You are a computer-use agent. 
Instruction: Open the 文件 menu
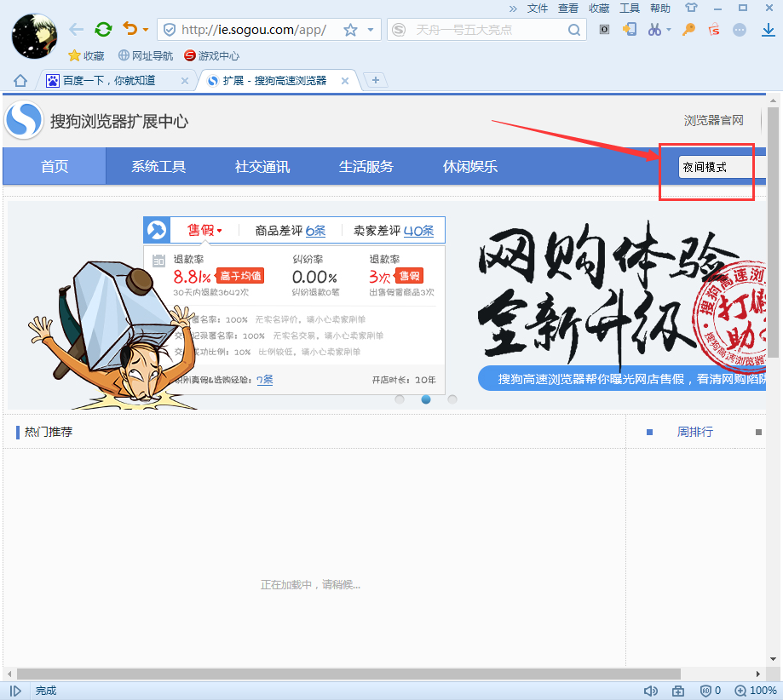pyautogui.click(x=538, y=8)
